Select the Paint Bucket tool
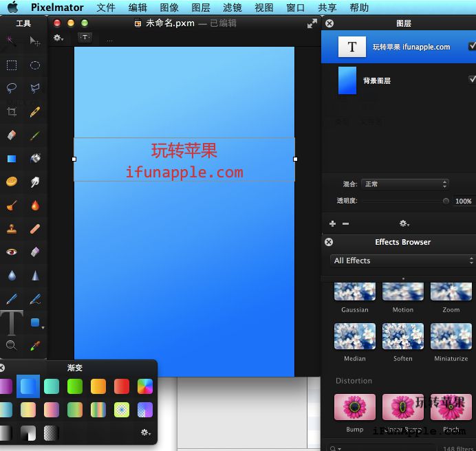 point(35,158)
